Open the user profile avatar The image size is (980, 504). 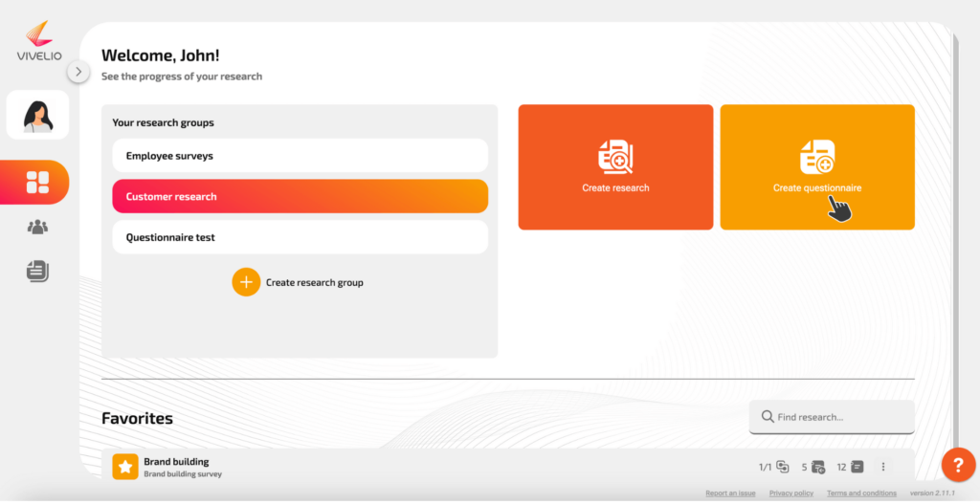37,115
